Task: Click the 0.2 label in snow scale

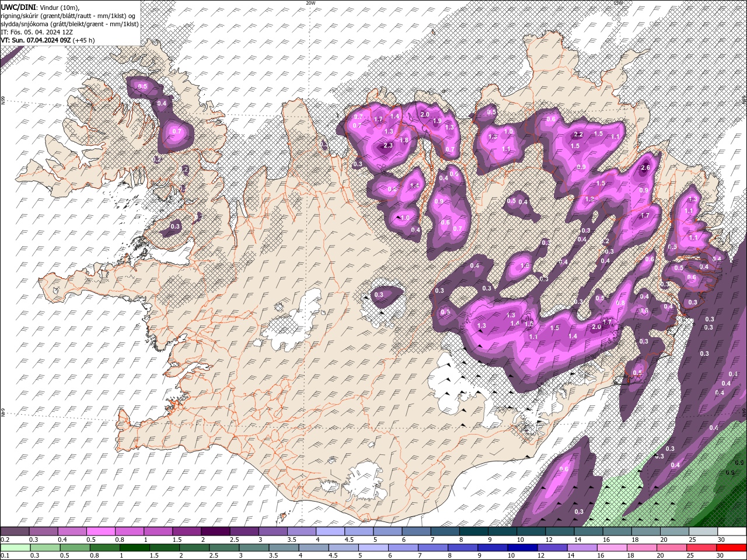Action: (5, 540)
